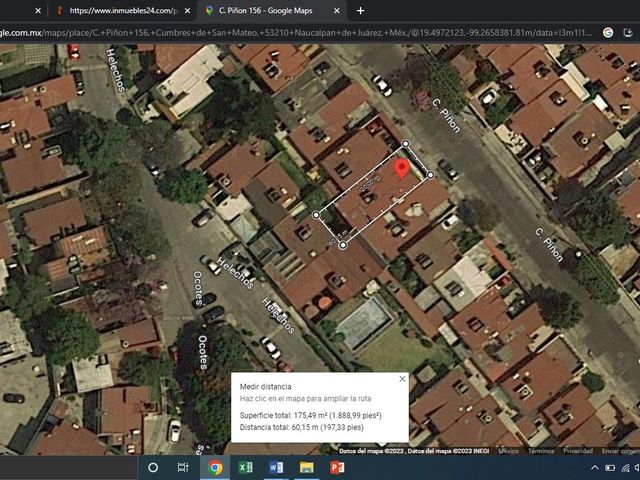Click the install/download icon in address bar

point(628,33)
